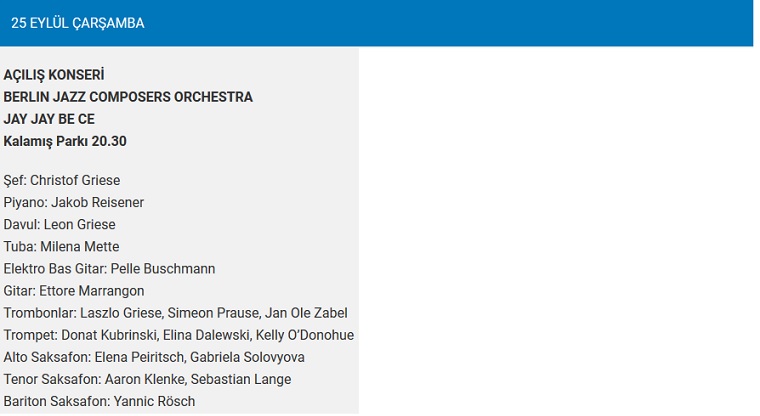760x416 pixels.
Task: Select the AÇILIŞ KONSERİ heading
Action: click(x=54, y=75)
